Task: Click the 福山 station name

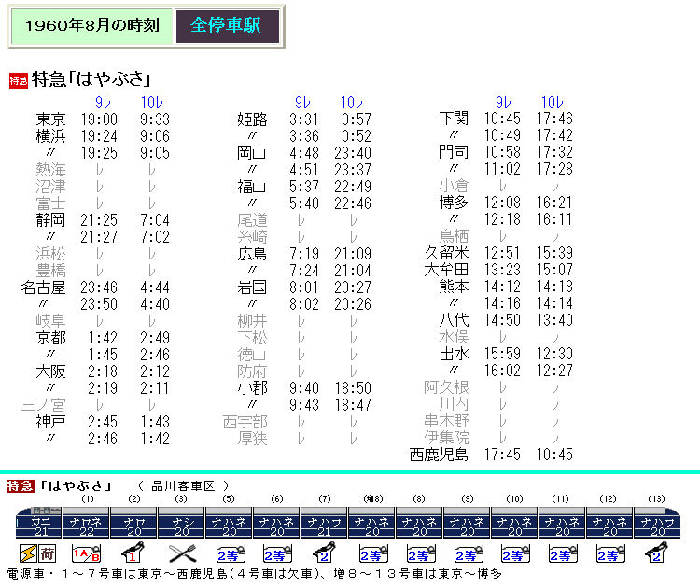Action: [252, 187]
